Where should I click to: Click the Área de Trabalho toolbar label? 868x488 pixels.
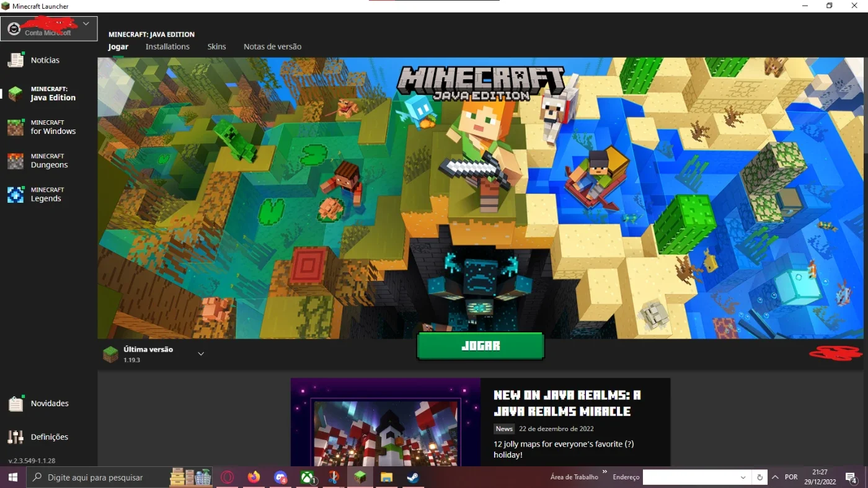point(574,477)
